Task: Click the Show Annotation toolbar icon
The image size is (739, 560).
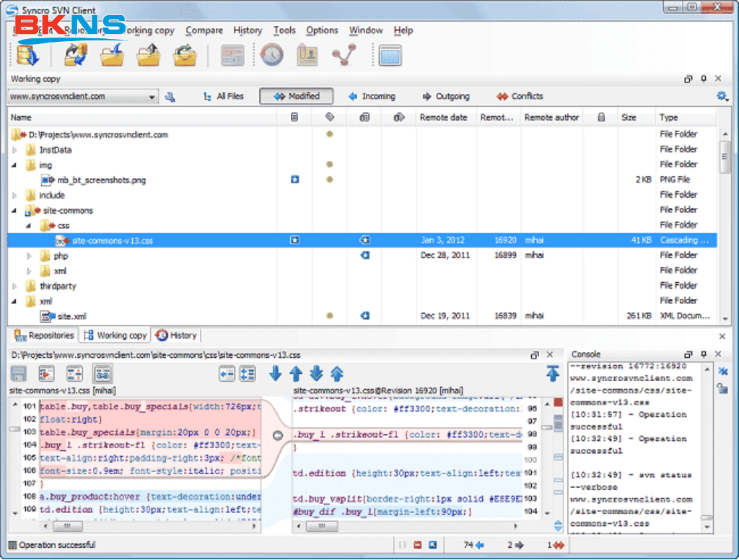Action: click(x=307, y=55)
